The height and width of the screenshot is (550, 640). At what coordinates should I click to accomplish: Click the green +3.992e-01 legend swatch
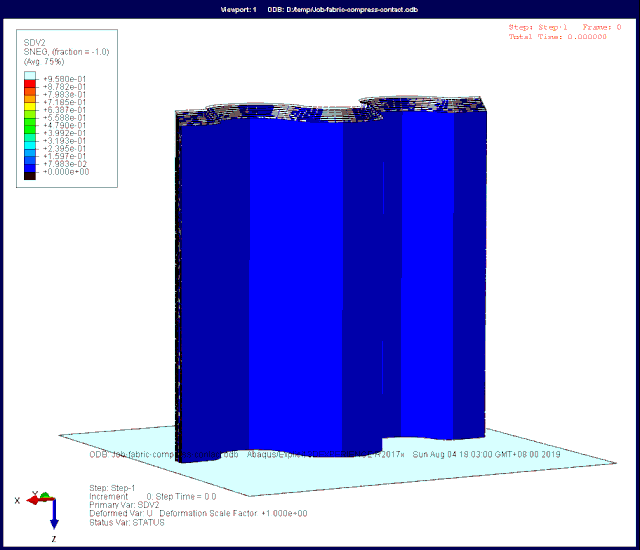[x=30, y=130]
